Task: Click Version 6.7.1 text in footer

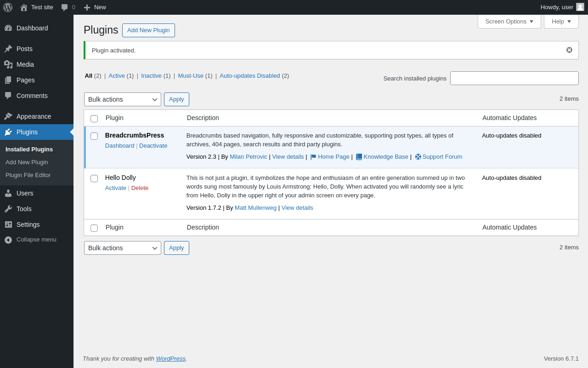Action: [x=561, y=359]
